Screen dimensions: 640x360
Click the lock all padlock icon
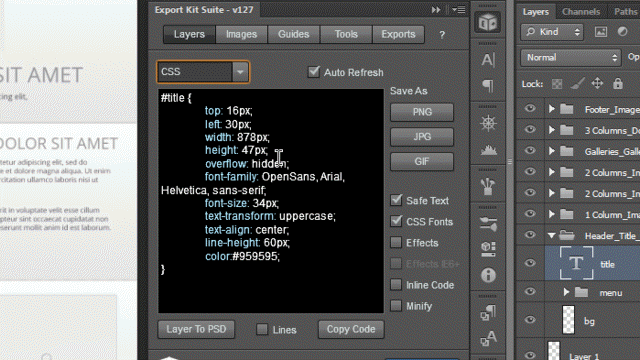click(618, 84)
